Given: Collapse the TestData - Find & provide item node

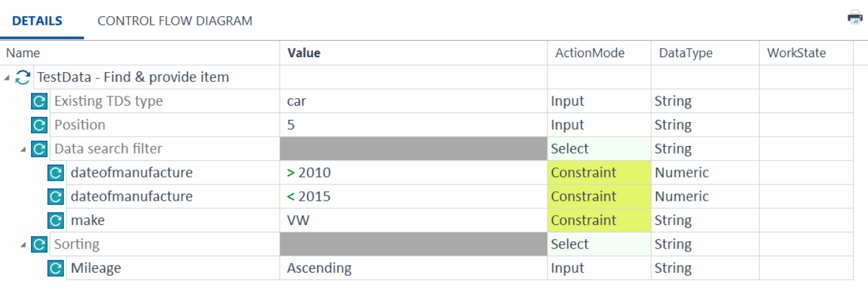Looking at the screenshot, I should click(7, 78).
